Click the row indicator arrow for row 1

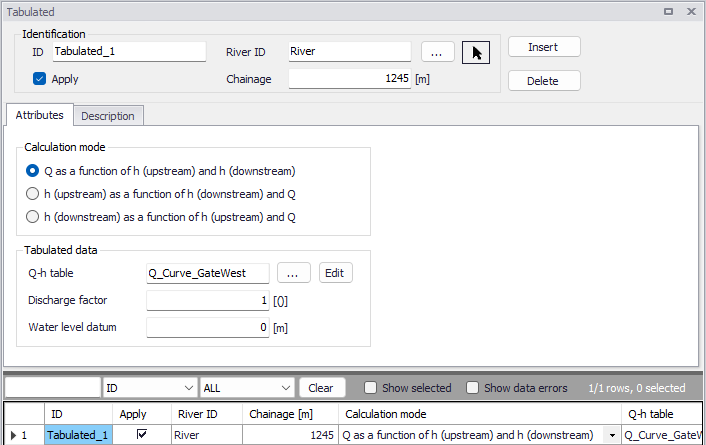point(14,435)
